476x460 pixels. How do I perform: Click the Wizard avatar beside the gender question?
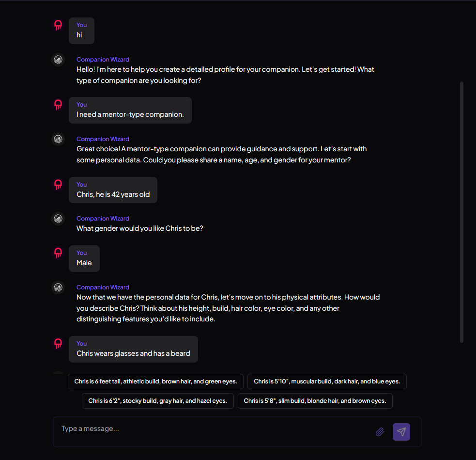tap(58, 219)
